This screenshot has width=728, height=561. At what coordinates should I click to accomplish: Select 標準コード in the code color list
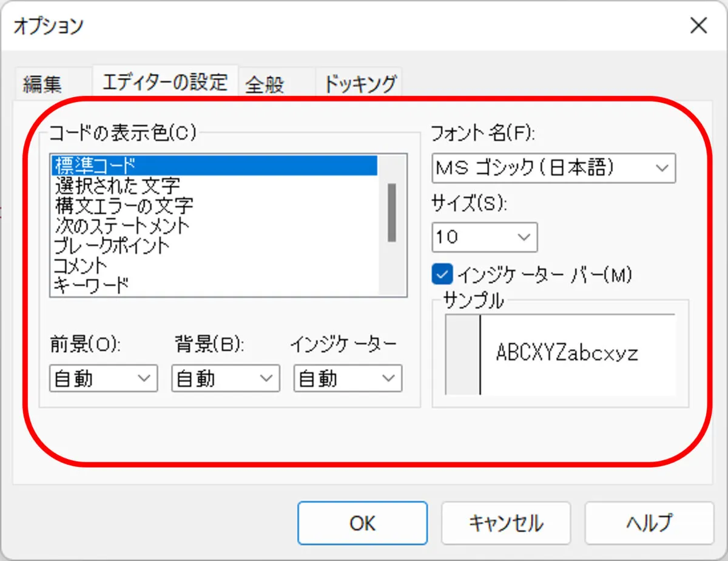94,165
